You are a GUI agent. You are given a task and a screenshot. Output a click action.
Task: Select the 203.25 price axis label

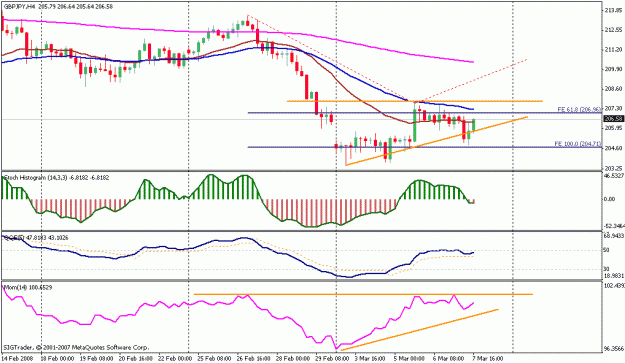pos(613,168)
